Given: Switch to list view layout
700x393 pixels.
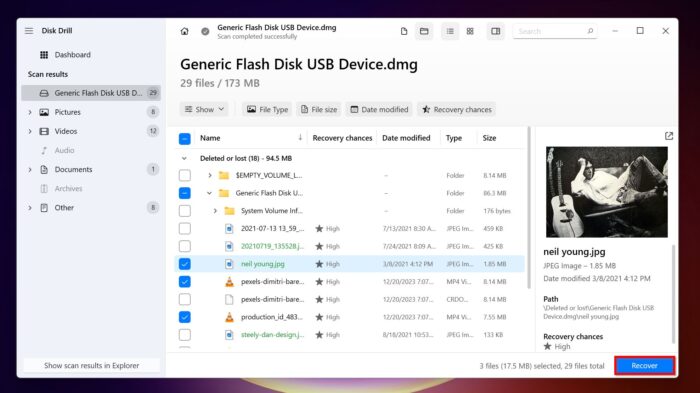Looking at the screenshot, I should coord(450,31).
